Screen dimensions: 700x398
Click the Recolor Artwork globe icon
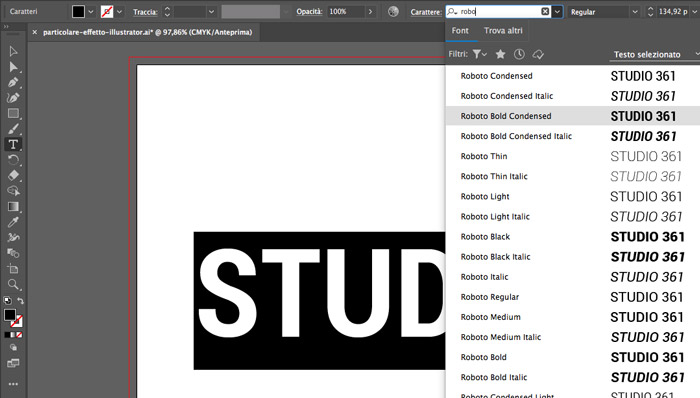pos(393,12)
